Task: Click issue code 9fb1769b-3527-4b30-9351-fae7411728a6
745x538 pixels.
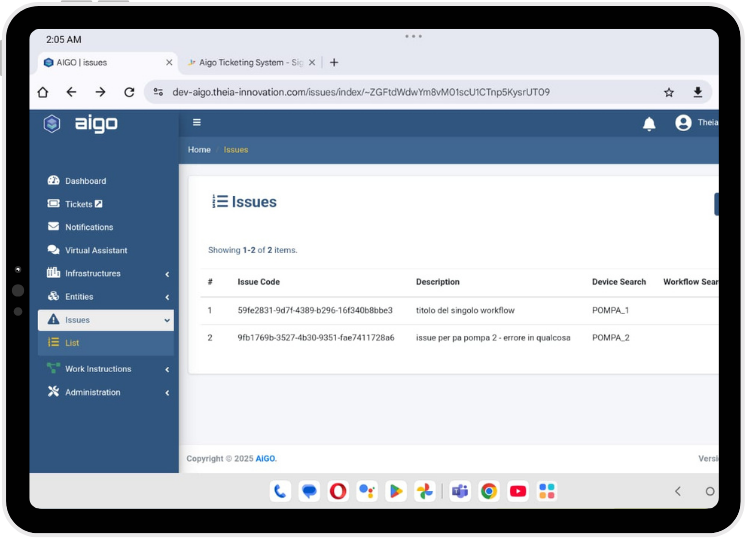Action: 315,338
